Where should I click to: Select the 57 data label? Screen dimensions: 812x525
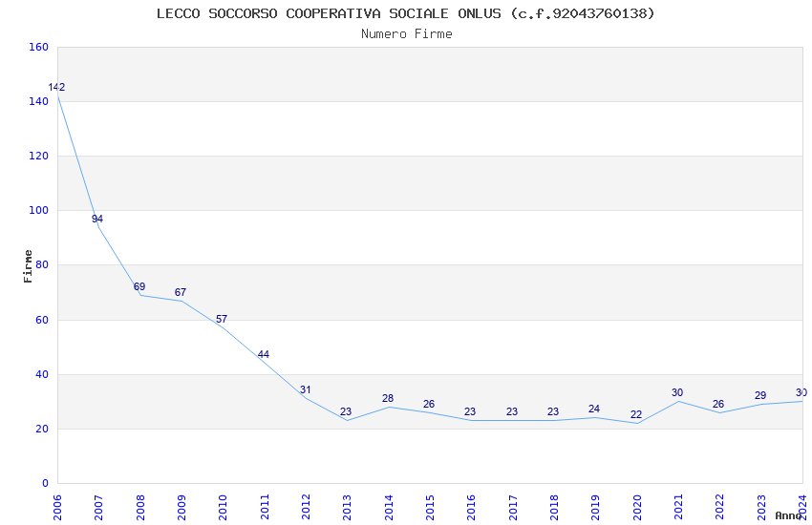[x=222, y=319]
